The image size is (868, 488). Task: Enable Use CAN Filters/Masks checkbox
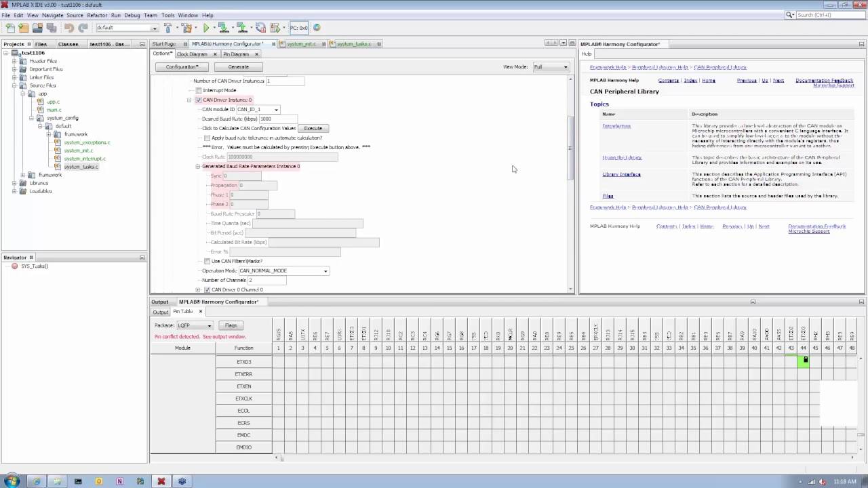point(207,261)
